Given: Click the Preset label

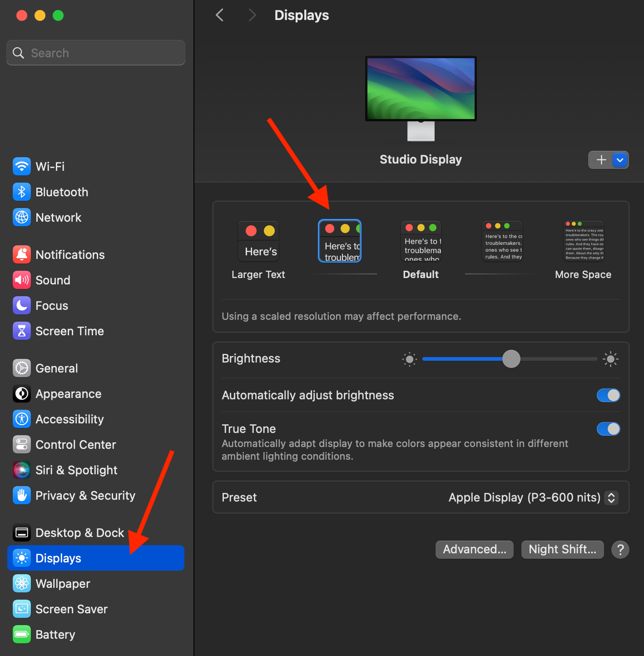Looking at the screenshot, I should pos(239,497).
